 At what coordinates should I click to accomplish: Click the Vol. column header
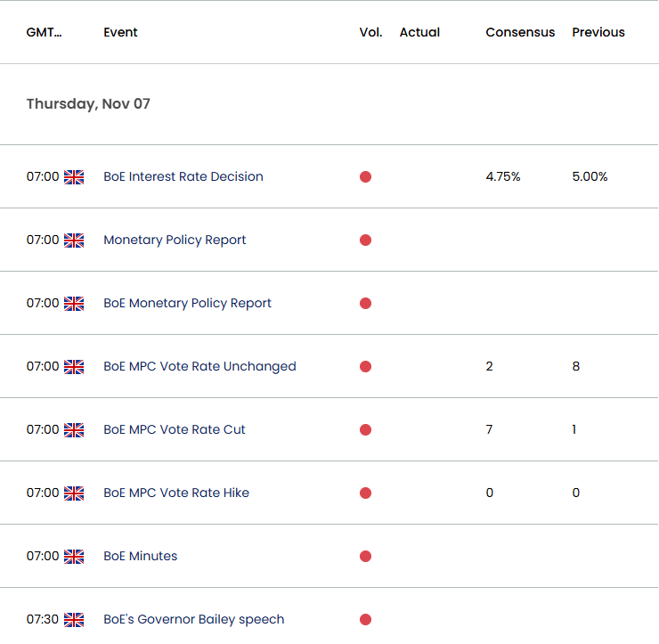370,32
